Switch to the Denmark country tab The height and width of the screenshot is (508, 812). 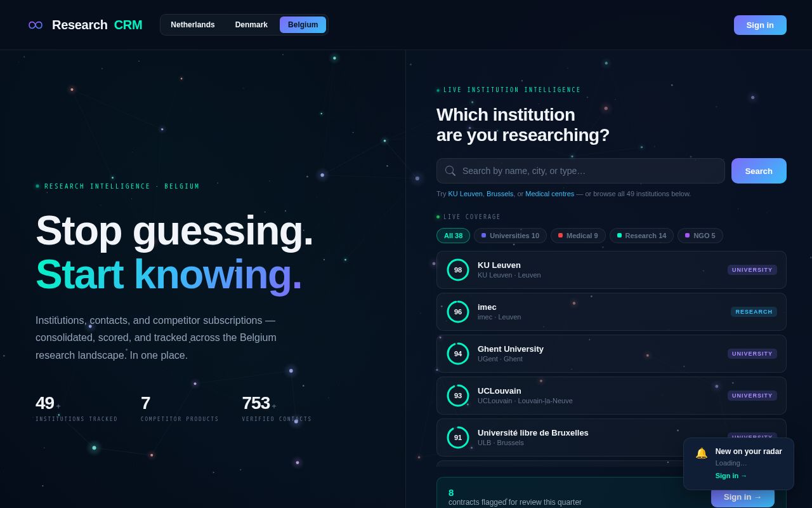251,25
